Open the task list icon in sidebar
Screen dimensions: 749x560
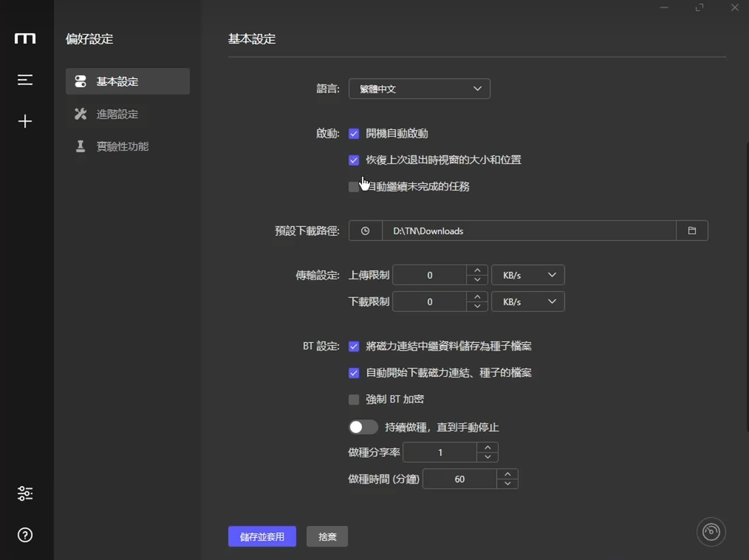click(25, 80)
